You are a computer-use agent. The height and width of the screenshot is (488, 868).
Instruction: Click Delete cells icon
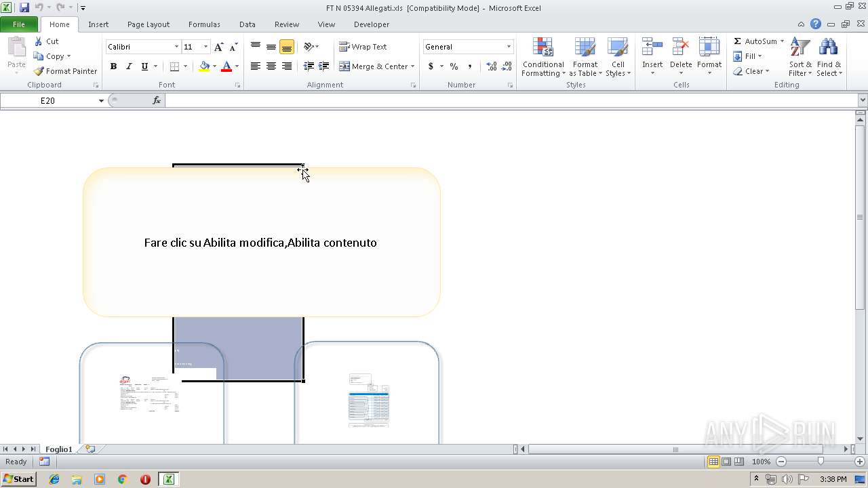681,47
